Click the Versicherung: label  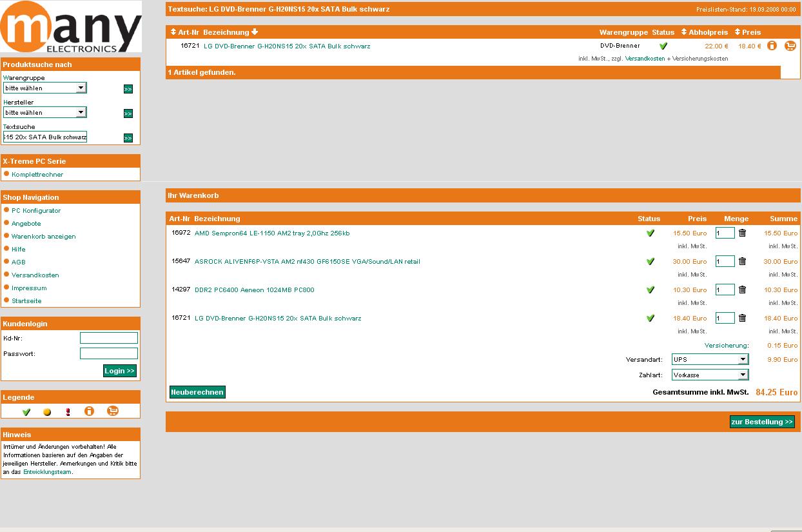point(727,346)
